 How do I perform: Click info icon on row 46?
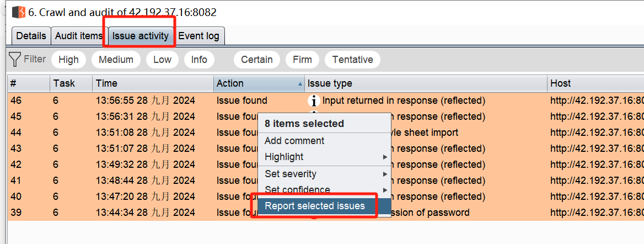coord(314,101)
